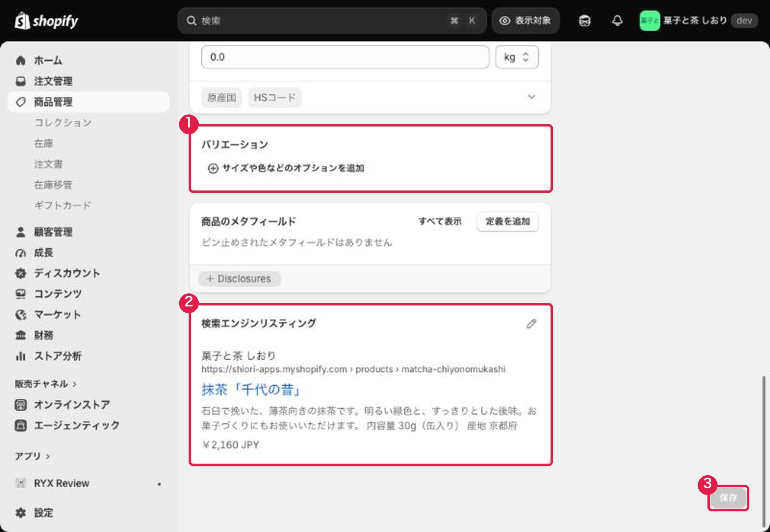770x532 pixels.
Task: Open ギフトカード submenu item
Action: 63,205
